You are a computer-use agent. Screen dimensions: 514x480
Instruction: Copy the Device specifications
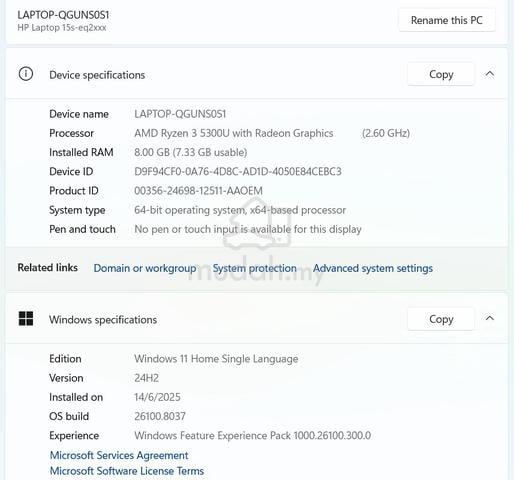(441, 74)
